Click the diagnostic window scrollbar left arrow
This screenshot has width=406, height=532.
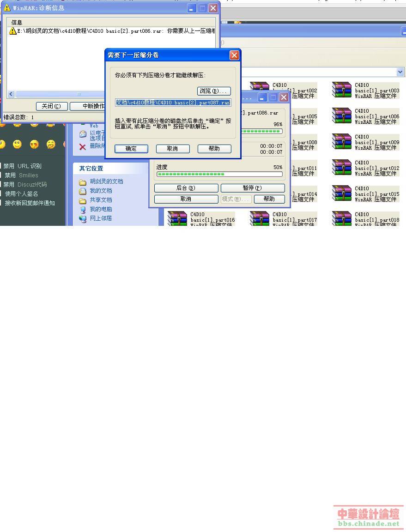pos(11,94)
